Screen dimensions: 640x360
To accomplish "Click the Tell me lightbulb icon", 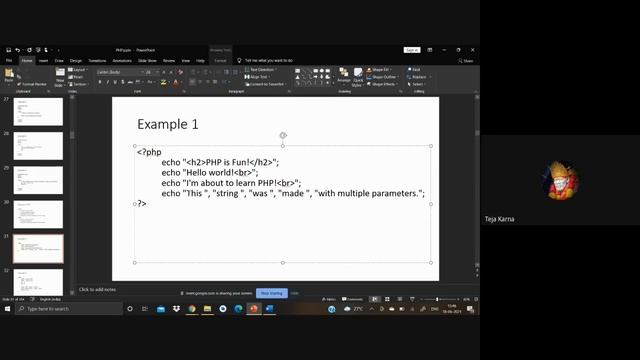I will (240, 60).
